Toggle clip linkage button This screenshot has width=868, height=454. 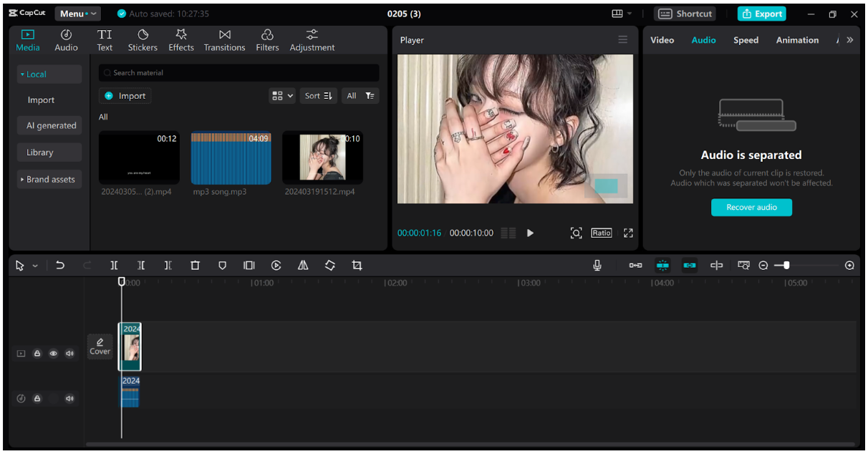pos(690,266)
